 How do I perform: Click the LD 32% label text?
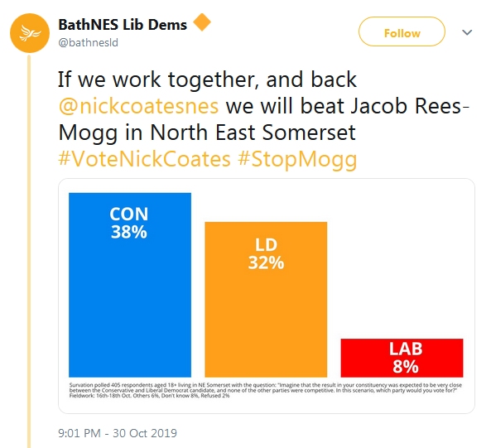point(266,253)
